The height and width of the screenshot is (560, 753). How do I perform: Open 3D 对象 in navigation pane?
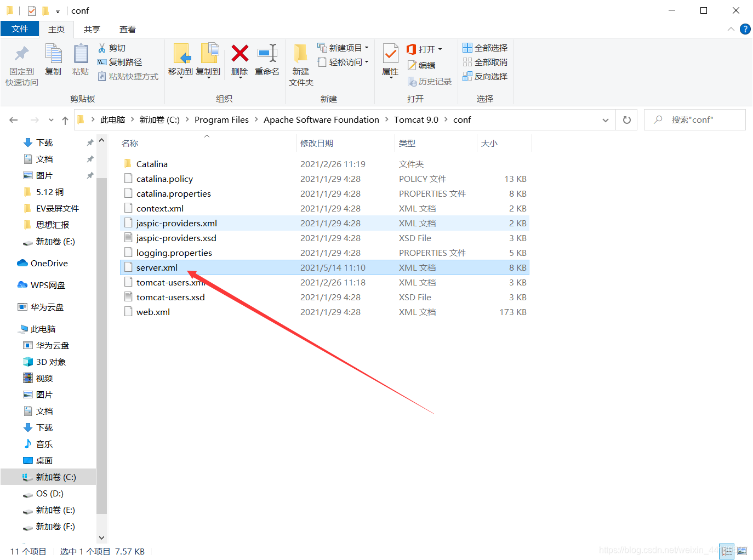click(44, 362)
